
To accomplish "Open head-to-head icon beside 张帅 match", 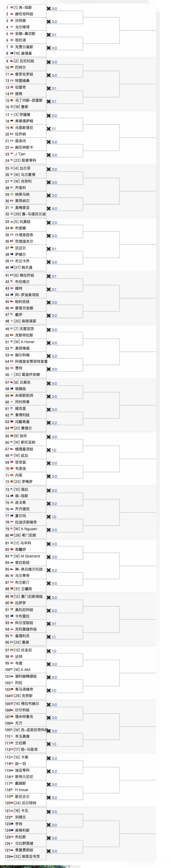I will (49, 437).
